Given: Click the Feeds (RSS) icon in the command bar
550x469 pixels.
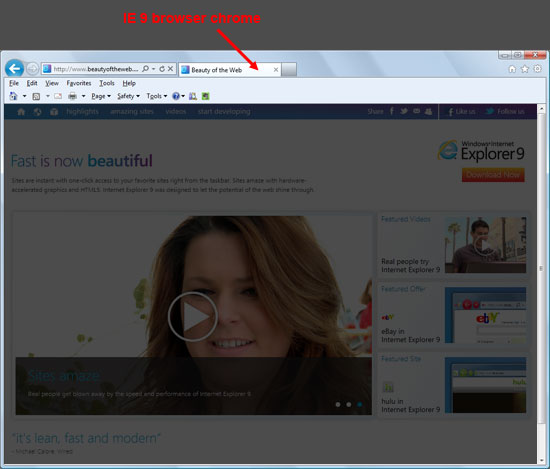Looking at the screenshot, I should pyautogui.click(x=36, y=96).
